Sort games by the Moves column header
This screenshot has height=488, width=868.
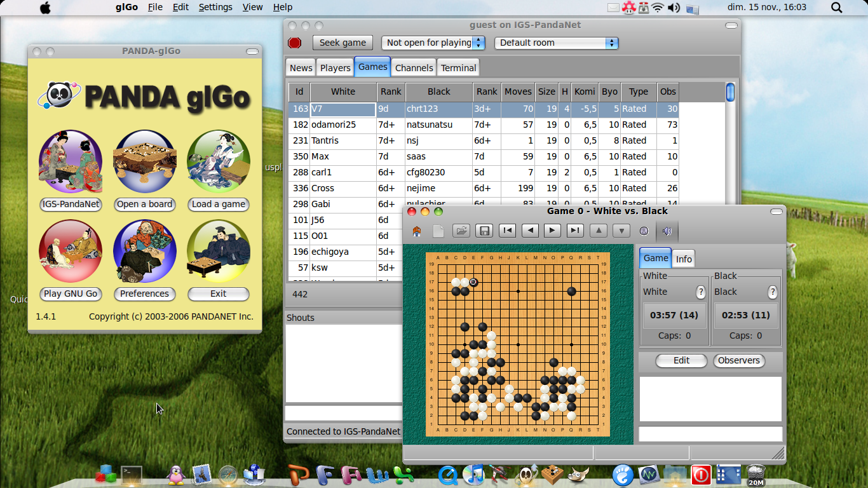(x=518, y=91)
